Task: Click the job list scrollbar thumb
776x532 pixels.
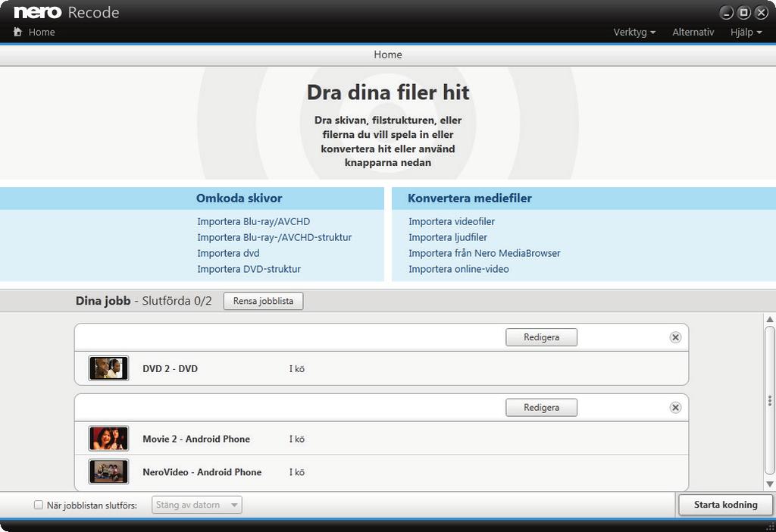Action: [770, 400]
